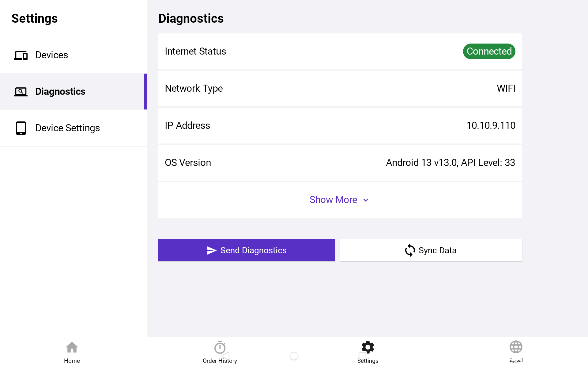Click the Device Settings tablet icon
Image resolution: width=588 pixels, height=368 pixels.
(x=21, y=128)
